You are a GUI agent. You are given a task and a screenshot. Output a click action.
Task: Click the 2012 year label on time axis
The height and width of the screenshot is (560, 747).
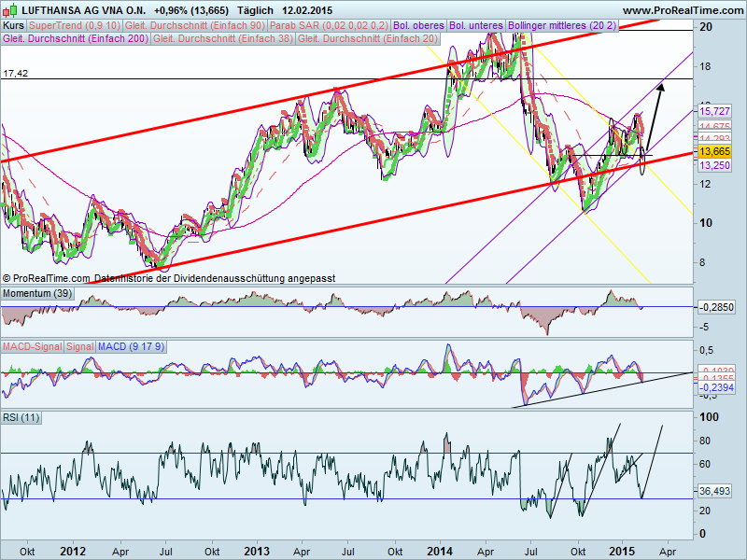point(73,551)
